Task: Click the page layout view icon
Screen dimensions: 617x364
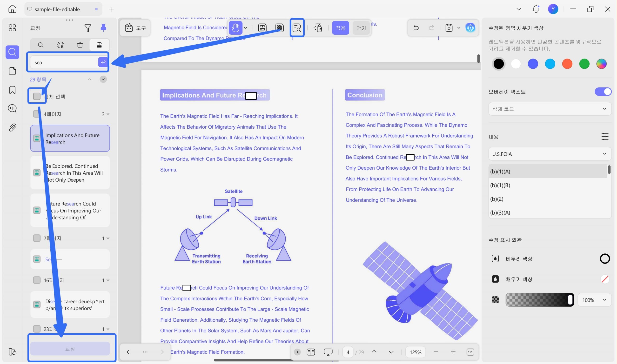Action: click(311, 352)
